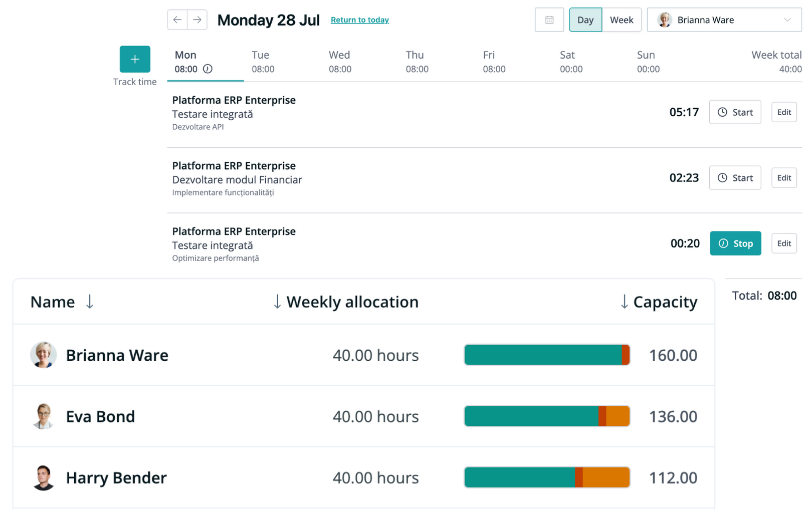Click Harry Bender's avatar photo
812x510 pixels.
[44, 477]
